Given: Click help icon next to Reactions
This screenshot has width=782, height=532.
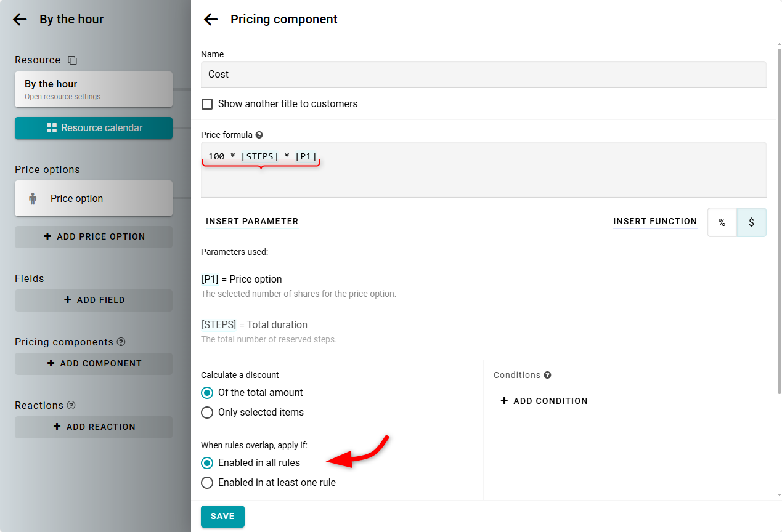Looking at the screenshot, I should 71,405.
